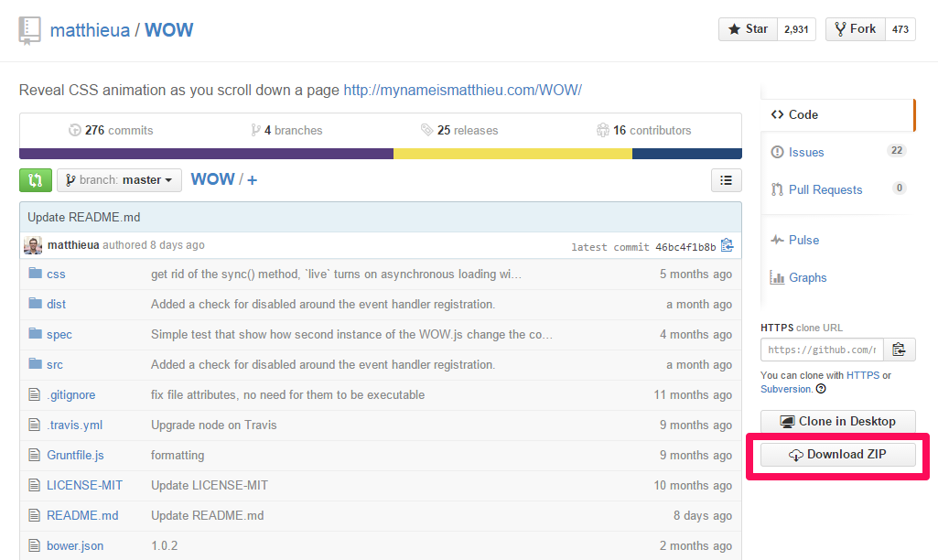Click the LICENSE-MIT file icon
This screenshot has height=560, width=938.
pyautogui.click(x=35, y=485)
